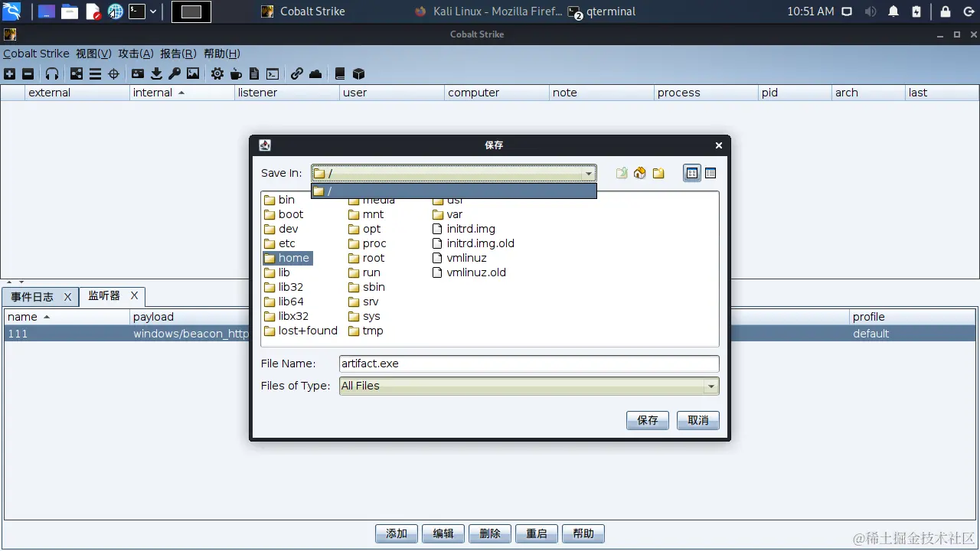
Task: Switch to the Pivot Graph view icon
Action: coord(77,74)
